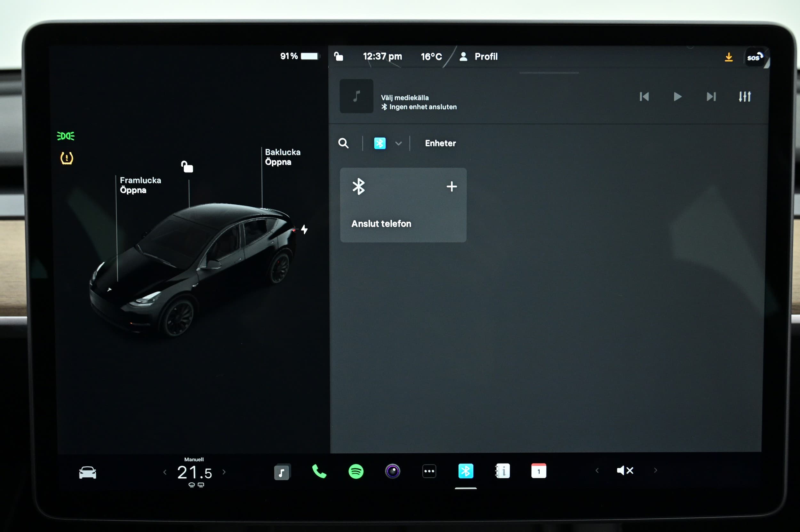Open the audio equalizer settings

(745, 97)
